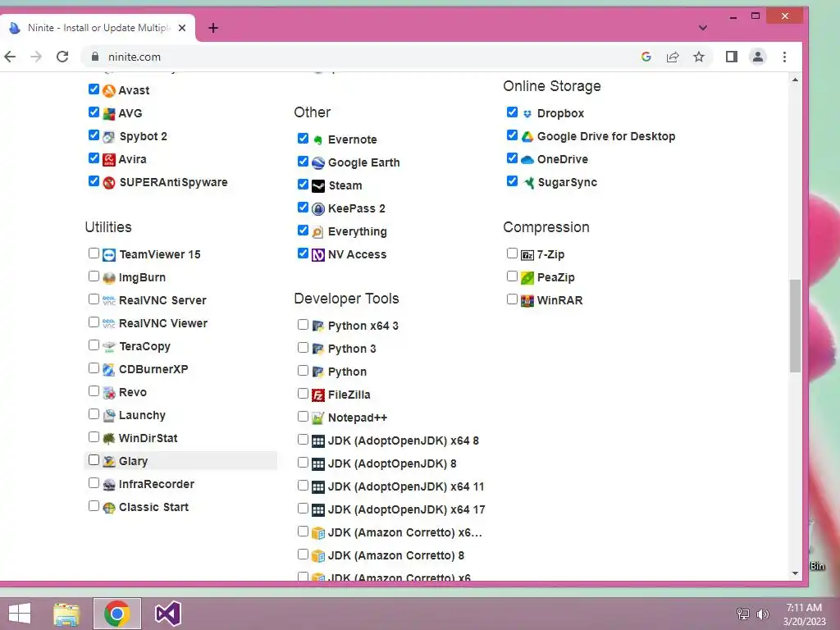Reload the ninite.com page
This screenshot has width=840, height=630.
62,57
